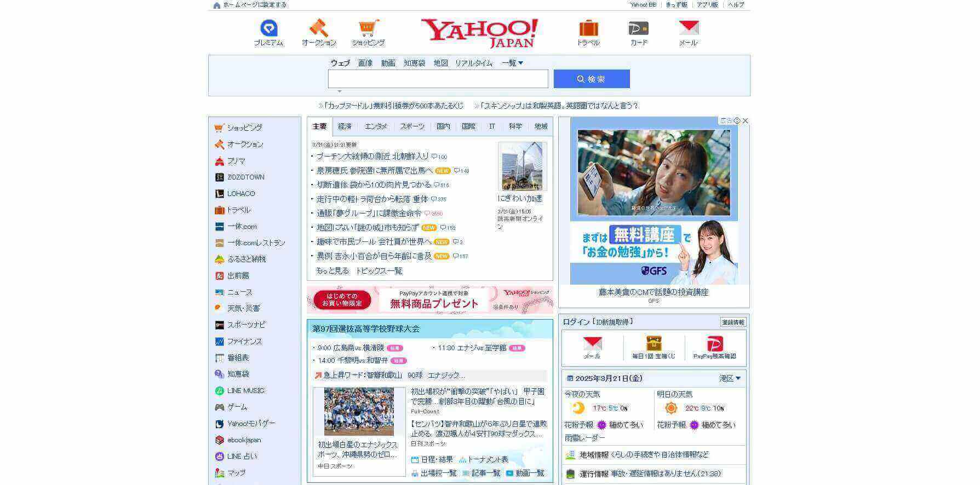Open ebookjapan icon in left sidebar
The height and width of the screenshot is (485, 980).
point(219,440)
